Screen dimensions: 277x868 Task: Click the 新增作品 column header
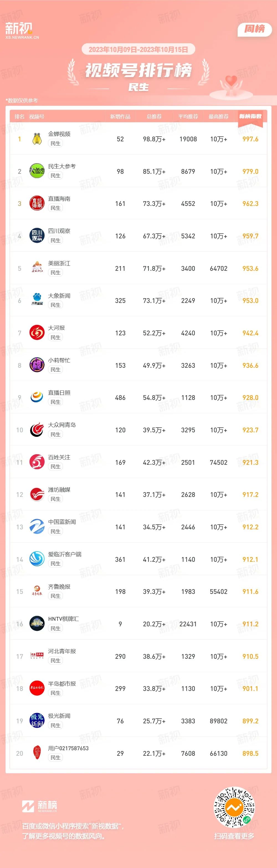click(x=120, y=117)
